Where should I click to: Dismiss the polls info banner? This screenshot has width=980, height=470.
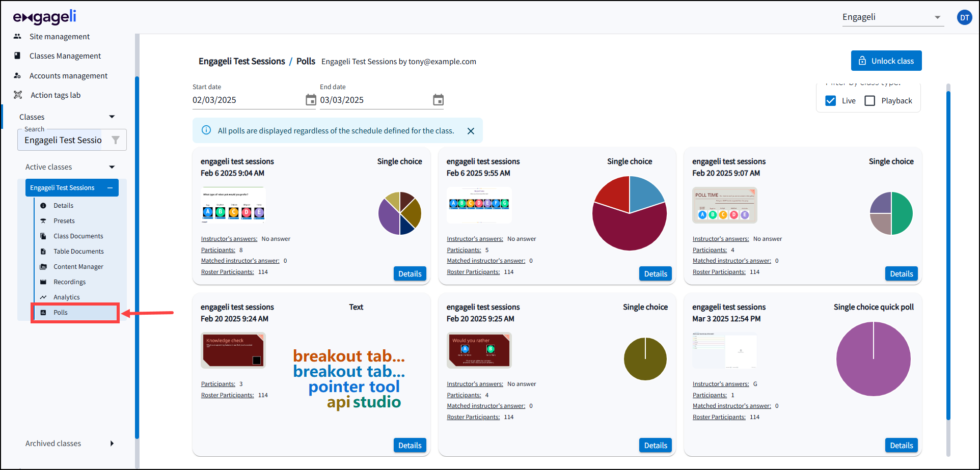coord(471,131)
